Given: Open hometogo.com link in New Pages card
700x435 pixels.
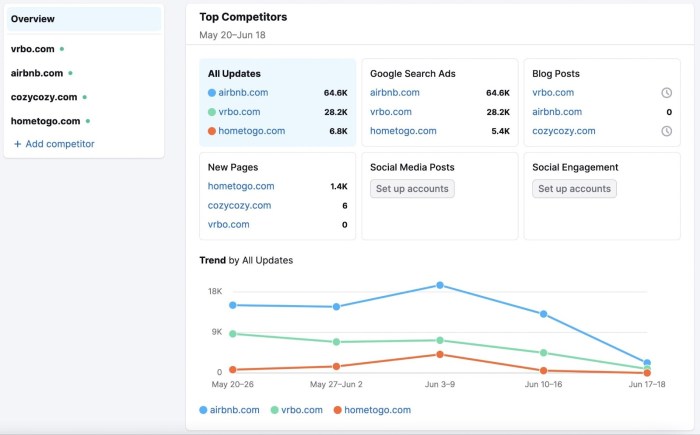Looking at the screenshot, I should (x=241, y=186).
